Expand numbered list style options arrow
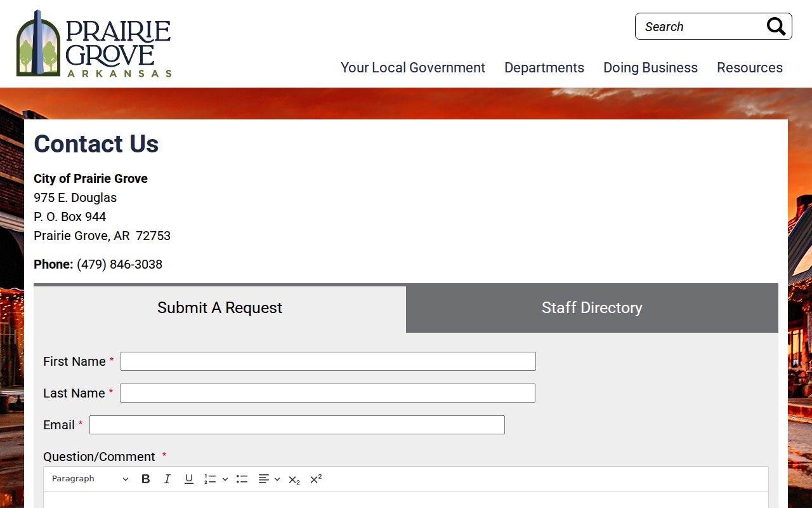812x508 pixels. pyautogui.click(x=225, y=479)
